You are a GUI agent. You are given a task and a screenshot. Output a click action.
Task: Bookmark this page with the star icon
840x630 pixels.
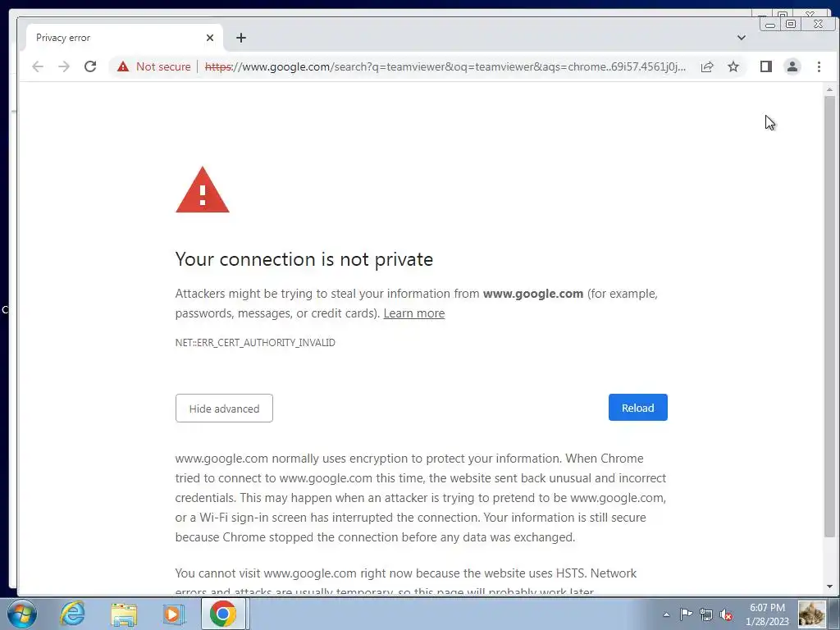coord(733,66)
